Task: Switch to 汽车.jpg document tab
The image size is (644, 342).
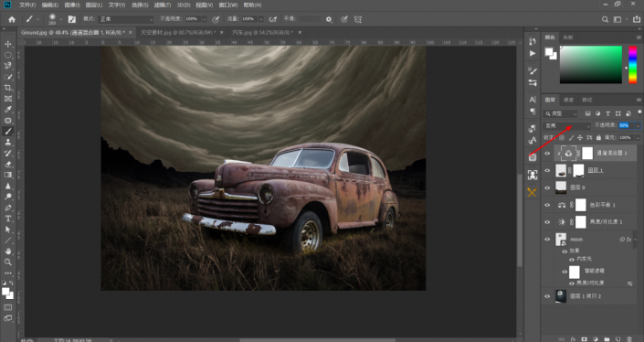Action: pyautogui.click(x=262, y=33)
